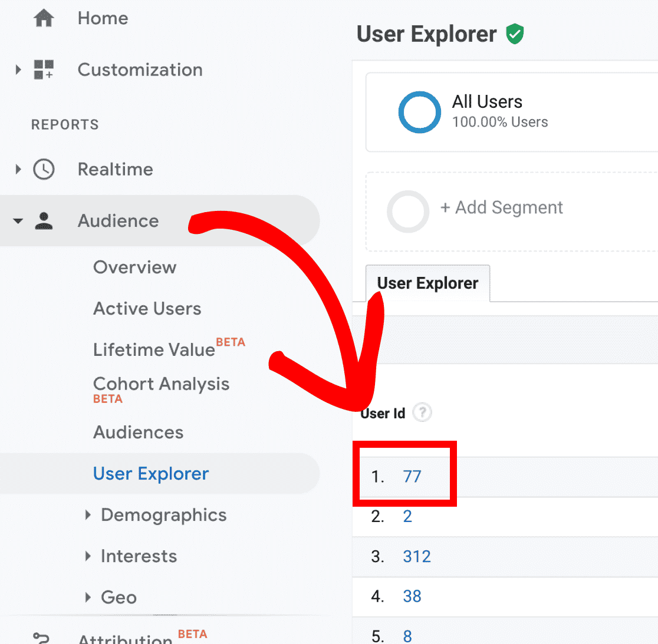Expand the Customization menu arrow
The image size is (658, 644).
(18, 70)
